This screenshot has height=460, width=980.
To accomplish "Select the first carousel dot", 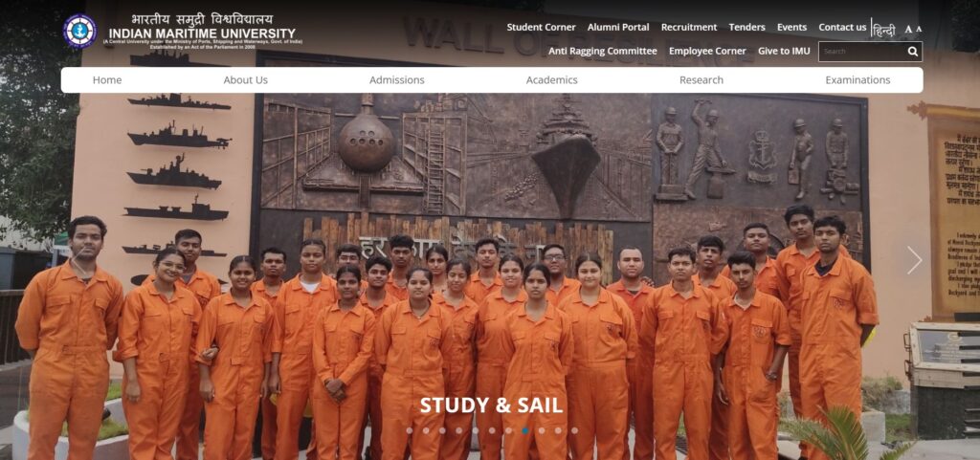I will click(x=410, y=430).
